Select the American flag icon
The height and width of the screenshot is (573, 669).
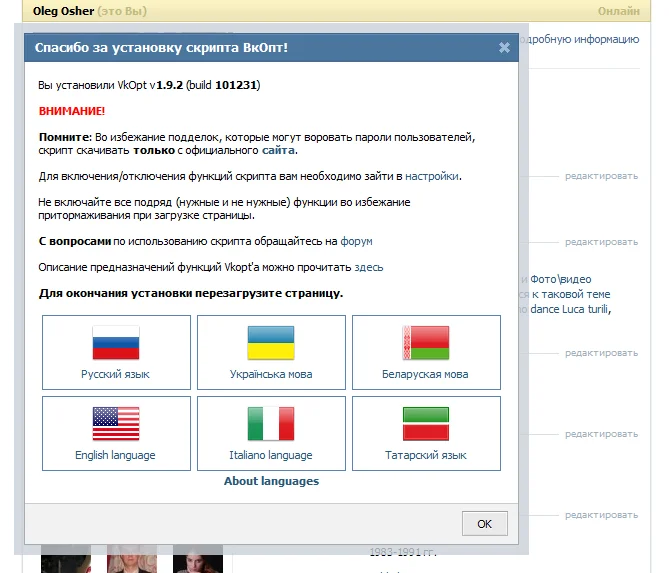tap(116, 424)
